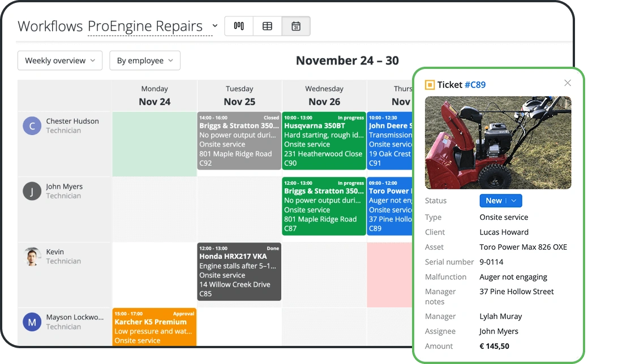The height and width of the screenshot is (364, 618).
Task: Click Kevin's profile photo
Action: (x=32, y=257)
